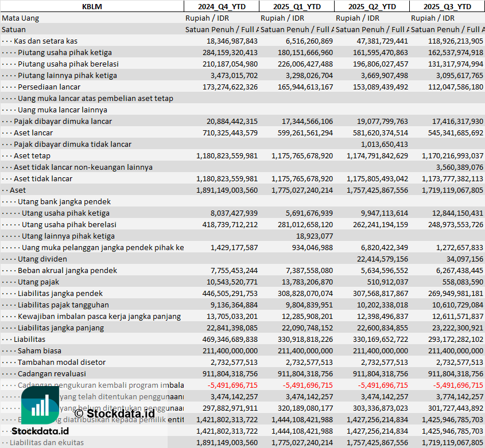Image resolution: width=485 pixels, height=448 pixels.
Task: Click the 2025_Q2_YTD column header
Action: tap(372, 6)
